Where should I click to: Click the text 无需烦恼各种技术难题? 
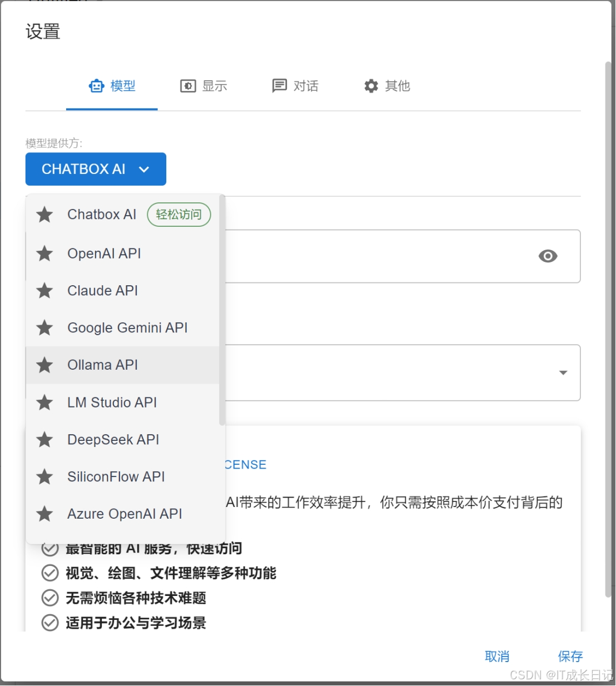click(x=136, y=598)
